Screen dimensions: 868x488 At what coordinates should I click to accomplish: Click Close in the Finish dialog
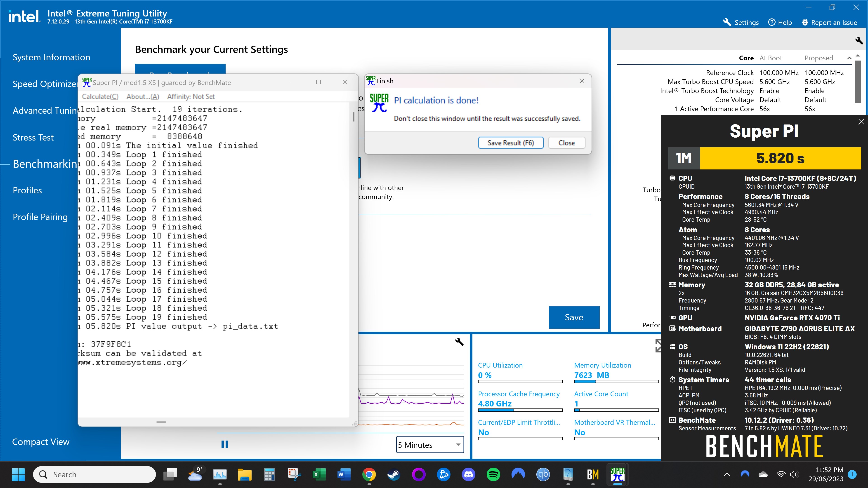coord(566,143)
